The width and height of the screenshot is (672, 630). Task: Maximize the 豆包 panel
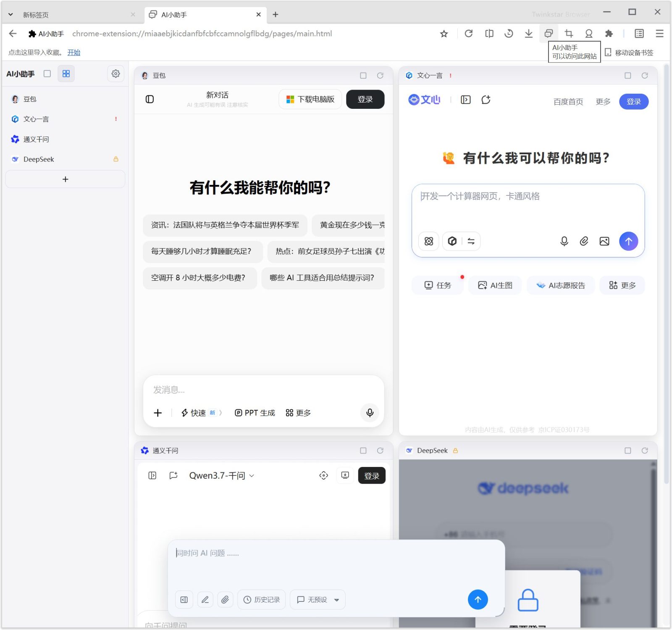[363, 76]
